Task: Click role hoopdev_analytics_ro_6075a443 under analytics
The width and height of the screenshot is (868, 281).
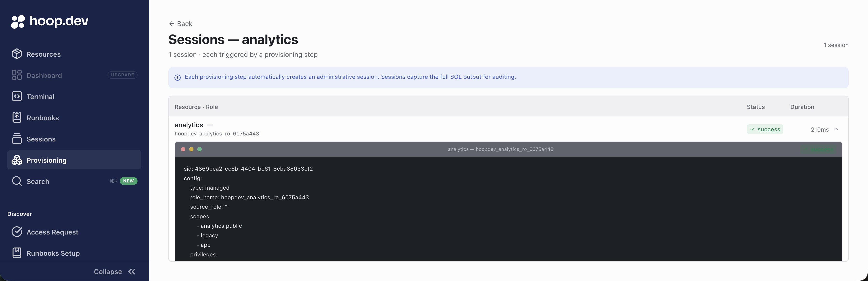Action: coord(217,134)
